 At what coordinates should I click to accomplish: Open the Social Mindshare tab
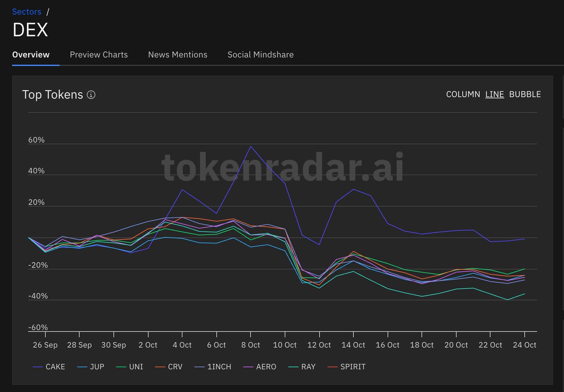(260, 55)
